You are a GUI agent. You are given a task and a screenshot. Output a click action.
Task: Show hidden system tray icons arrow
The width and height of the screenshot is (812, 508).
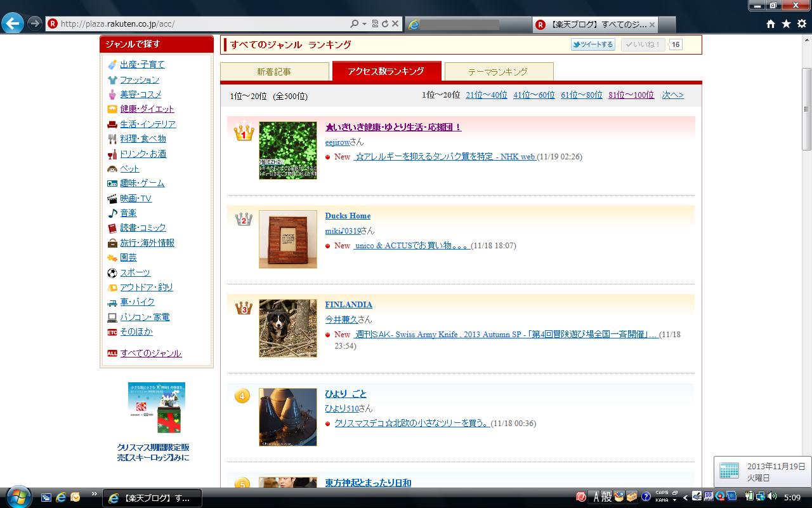(x=685, y=497)
